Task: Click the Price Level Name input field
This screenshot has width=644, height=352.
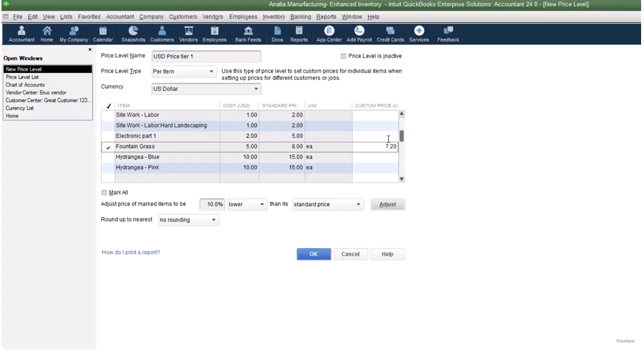Action: (x=206, y=56)
